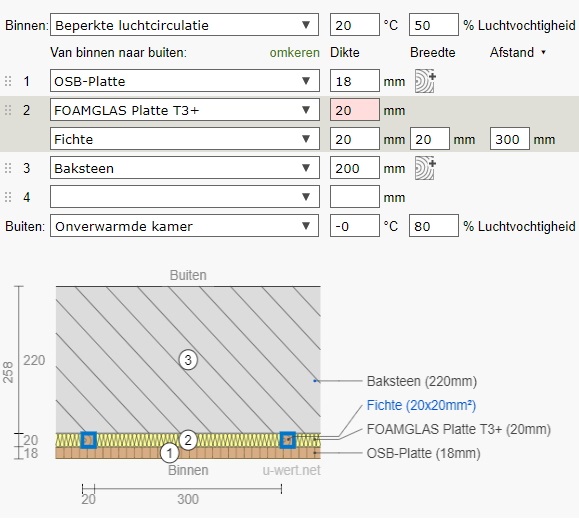Open the FOAMGLAS Platte T3+ material dropdown
Image resolution: width=579 pixels, height=523 pixels.
pos(185,110)
